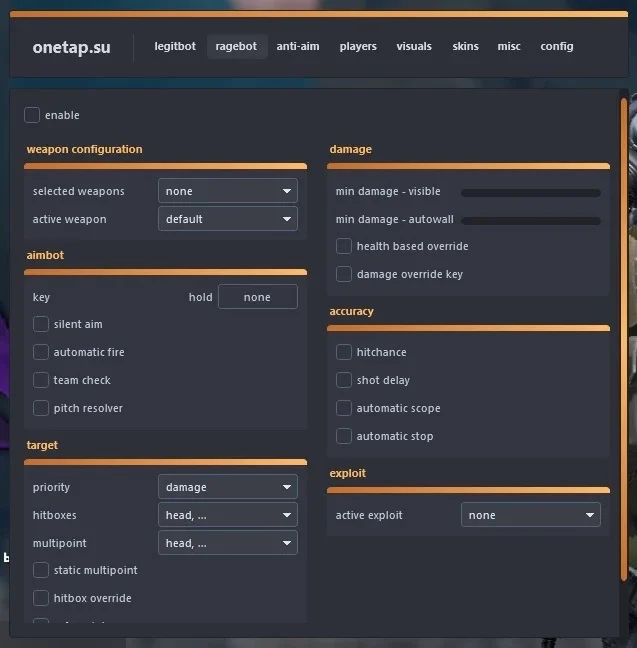Open the legitbot tab
The image size is (637, 648).
point(175,46)
